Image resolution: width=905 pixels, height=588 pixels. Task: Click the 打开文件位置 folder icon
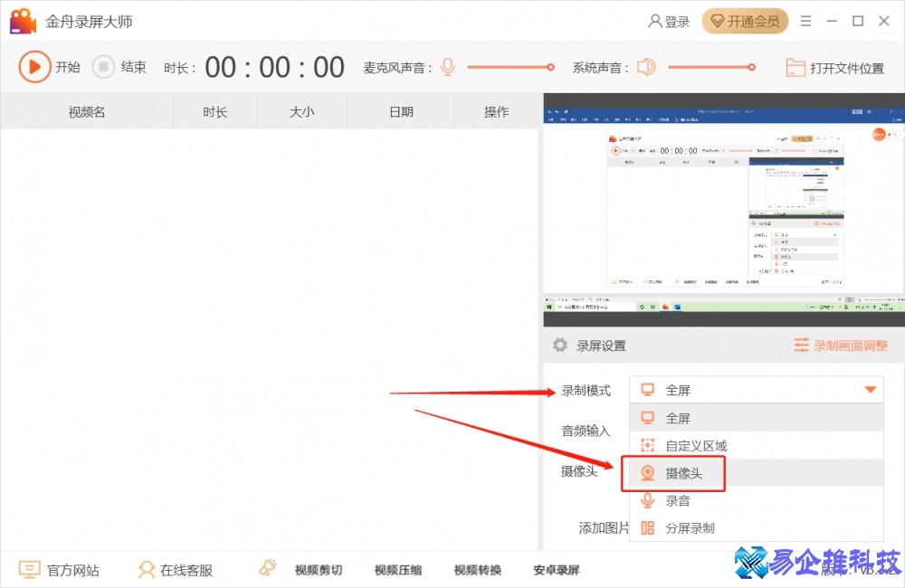795,66
